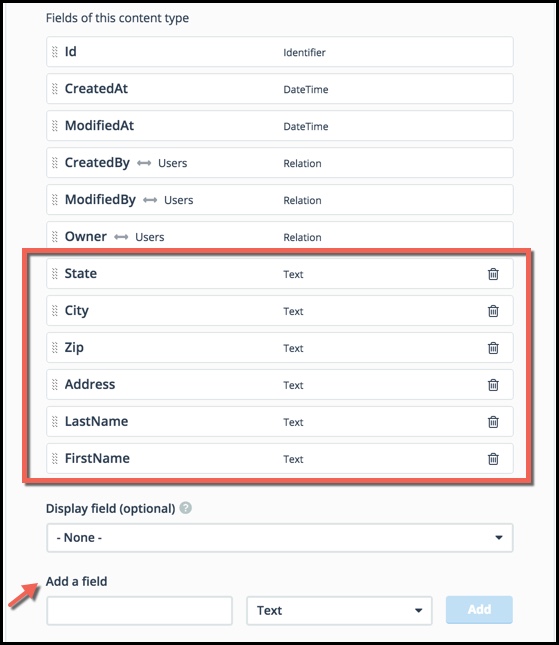559x645 pixels.
Task: Open the Display field None dropdown
Action: coord(280,538)
